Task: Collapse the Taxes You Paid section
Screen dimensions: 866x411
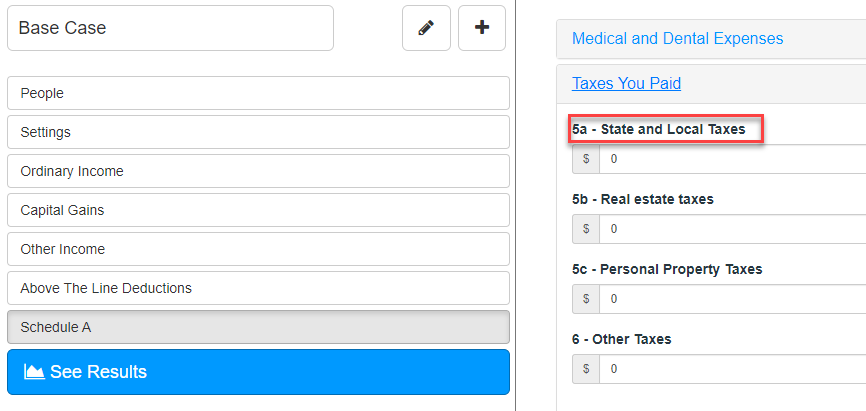Action: [x=626, y=83]
